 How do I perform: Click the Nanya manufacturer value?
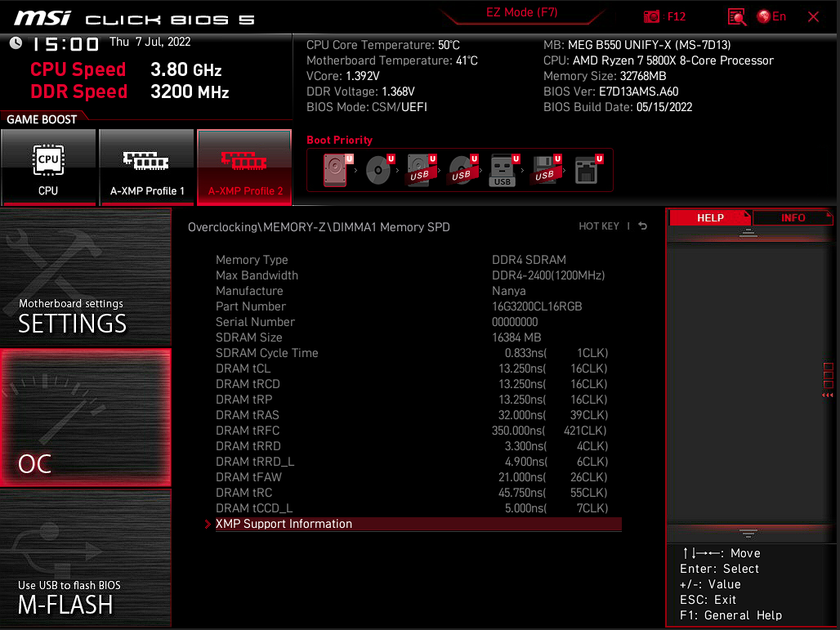click(509, 291)
